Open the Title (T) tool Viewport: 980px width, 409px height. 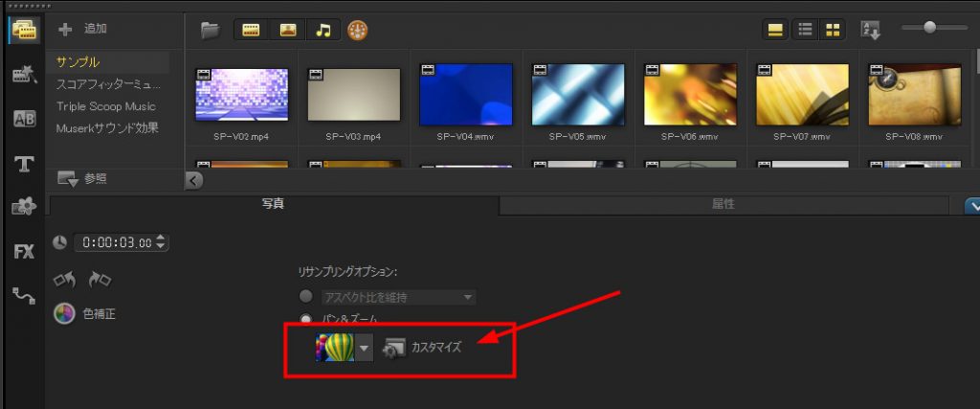point(23,164)
